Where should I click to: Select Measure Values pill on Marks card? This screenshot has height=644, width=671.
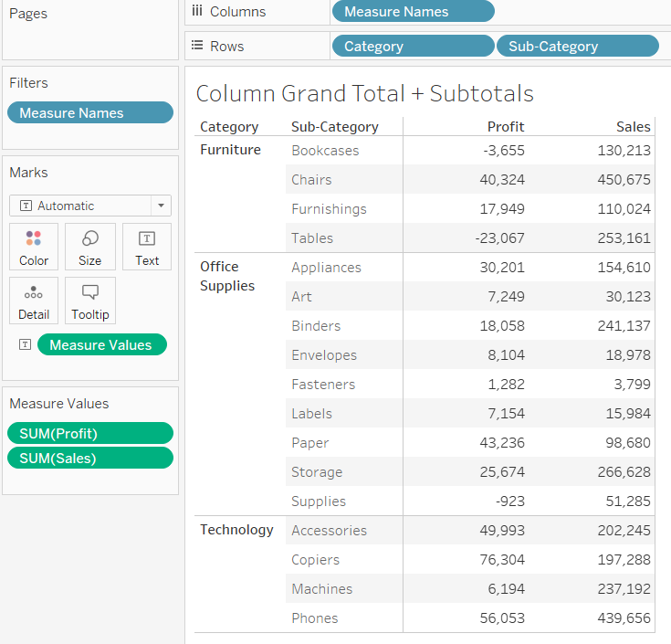pyautogui.click(x=102, y=344)
